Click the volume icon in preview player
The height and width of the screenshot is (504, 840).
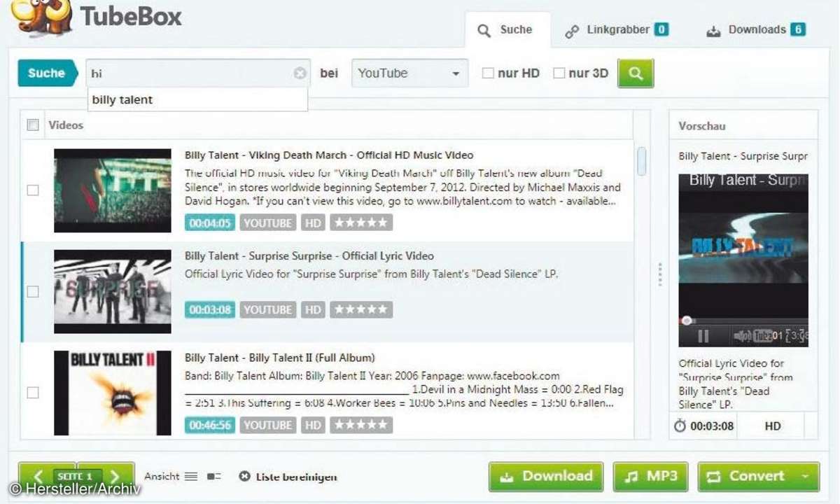coord(741,336)
